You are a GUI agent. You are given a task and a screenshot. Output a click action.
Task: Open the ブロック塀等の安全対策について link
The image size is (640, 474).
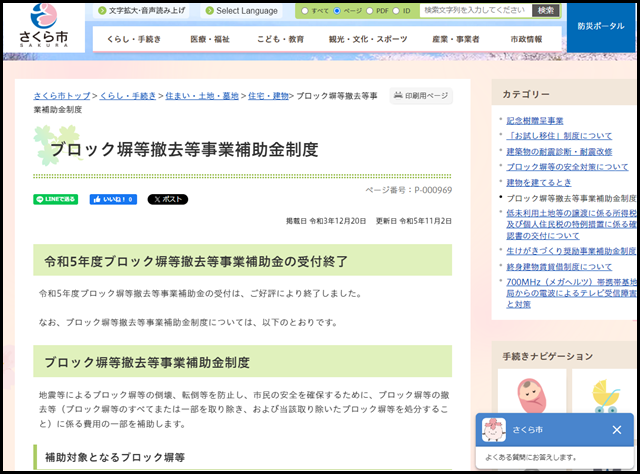567,167
